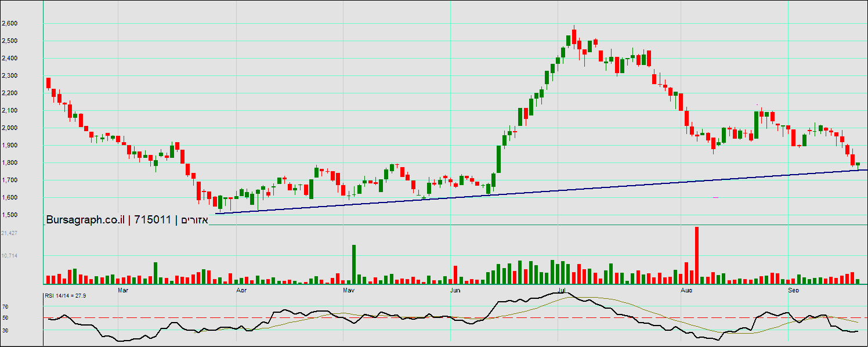
Task: Click the highest candlestick at the July peak
Action: tap(574, 37)
